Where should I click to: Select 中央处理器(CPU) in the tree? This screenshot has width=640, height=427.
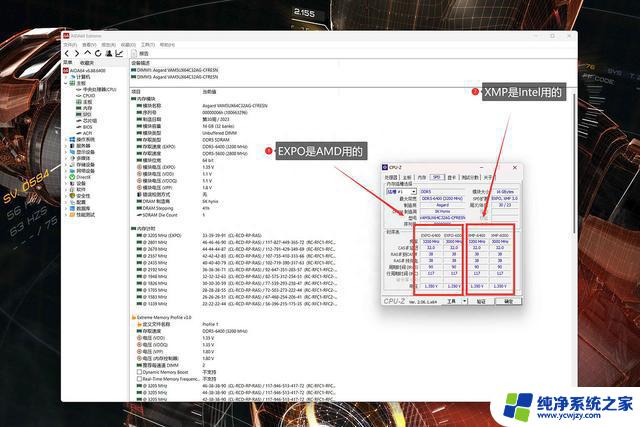96,89
